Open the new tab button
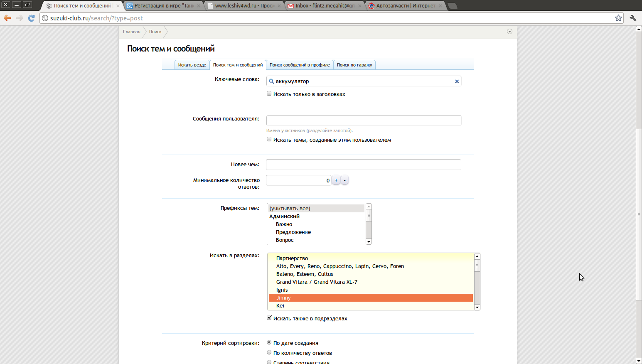The image size is (642, 364). click(453, 6)
